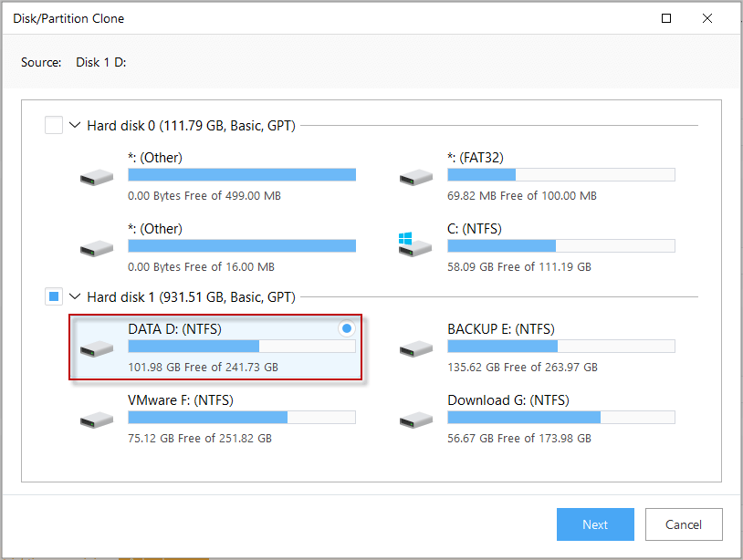Check the Hard disk 0 checkbox
743x560 pixels.
(54, 126)
